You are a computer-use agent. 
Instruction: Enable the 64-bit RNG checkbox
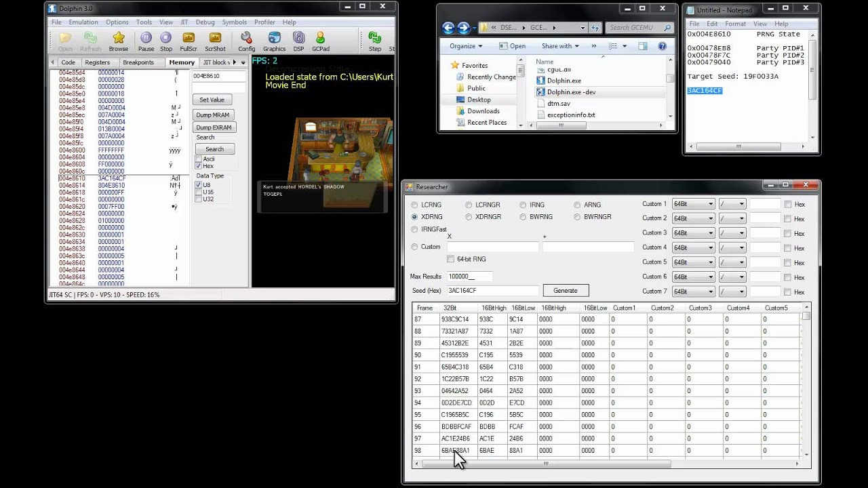pos(450,259)
